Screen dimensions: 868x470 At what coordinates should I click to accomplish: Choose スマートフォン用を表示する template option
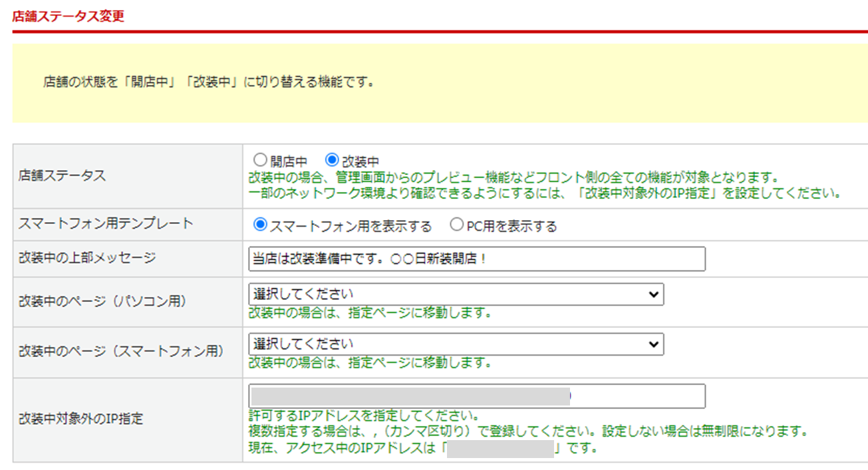pos(260,225)
